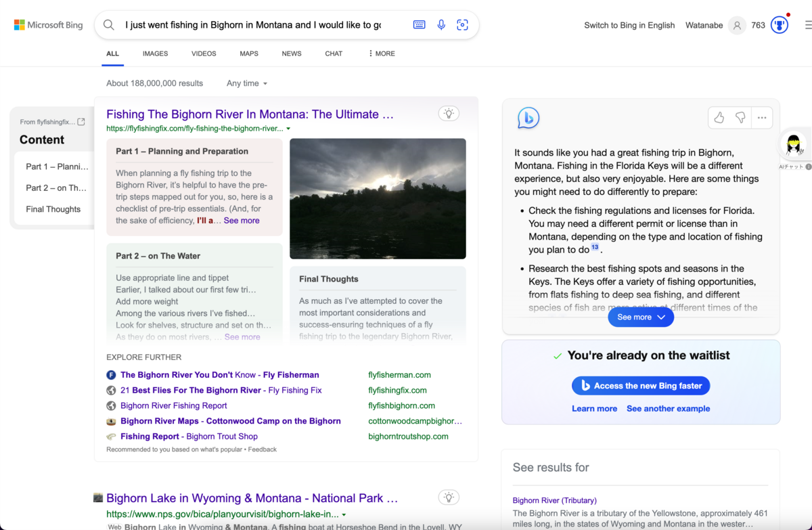
Task: Click the Bighorn River (Tributary) link
Action: (555, 501)
